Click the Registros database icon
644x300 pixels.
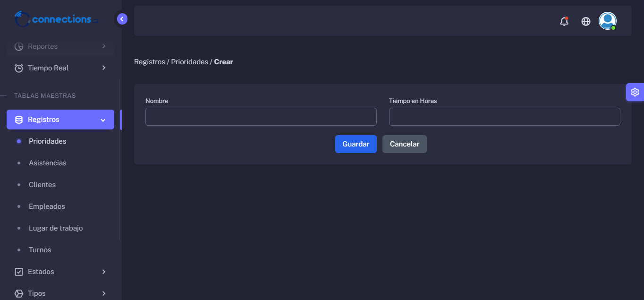[19, 120]
